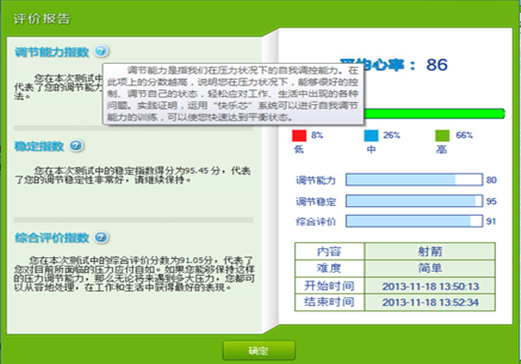Click the 8% low percentage label
Image resolution: width=521 pixels, height=364 pixels.
pos(317,135)
